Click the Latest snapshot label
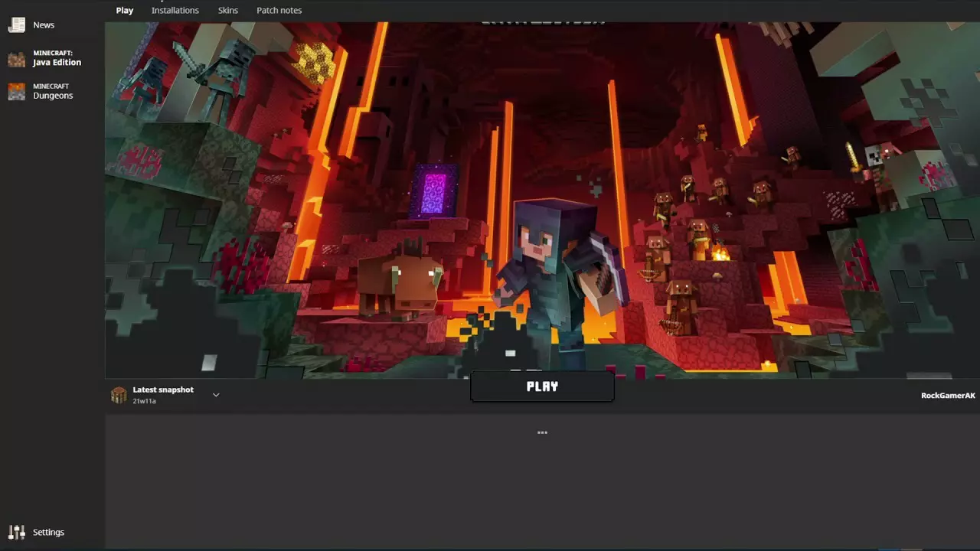980x551 pixels. coord(163,390)
